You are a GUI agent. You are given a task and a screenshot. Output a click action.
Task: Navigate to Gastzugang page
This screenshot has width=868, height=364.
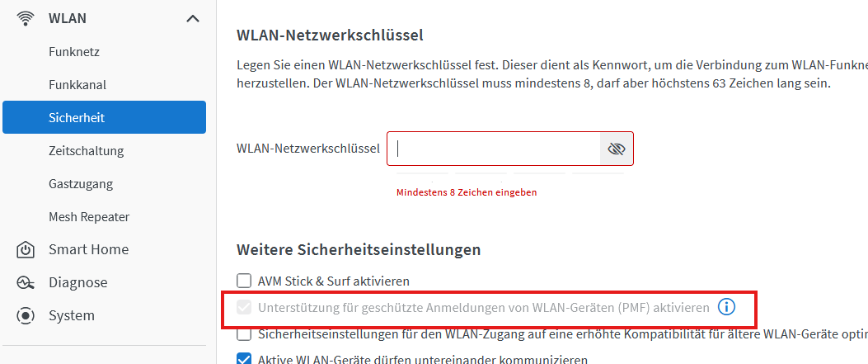[81, 183]
